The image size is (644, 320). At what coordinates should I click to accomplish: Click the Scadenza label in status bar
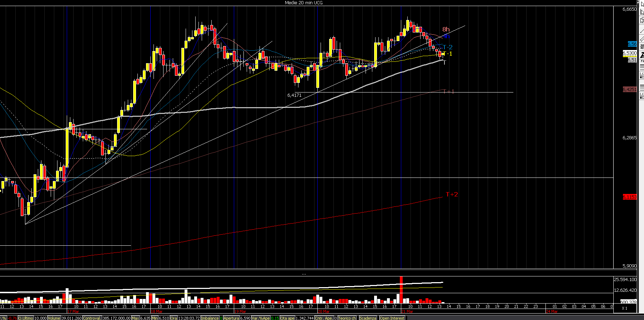pyautogui.click(x=368, y=318)
